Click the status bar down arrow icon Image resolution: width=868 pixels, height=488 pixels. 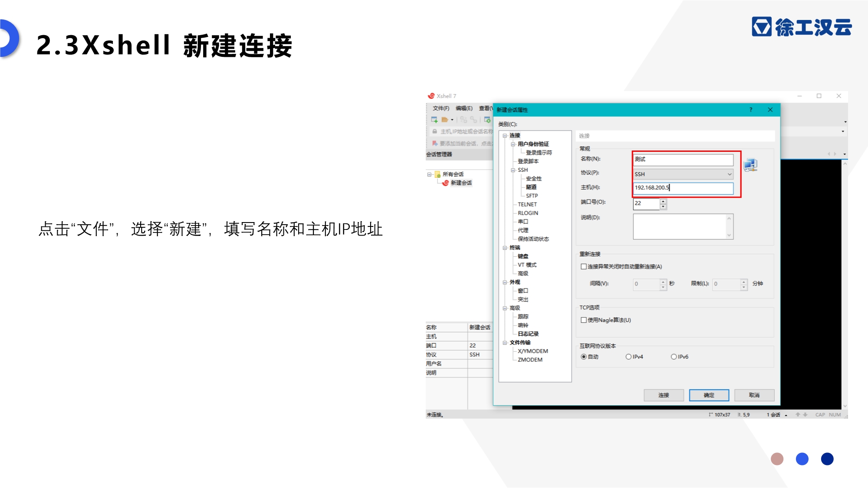pos(806,415)
